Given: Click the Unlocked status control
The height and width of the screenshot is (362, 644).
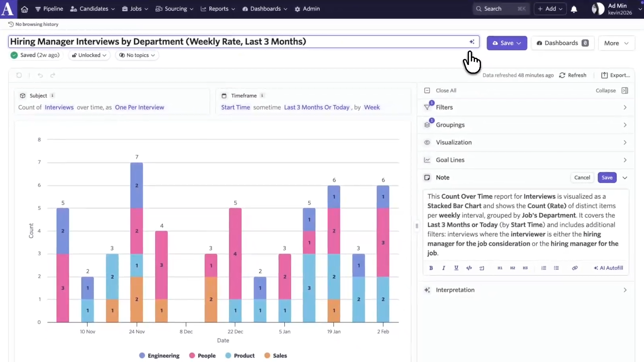Looking at the screenshot, I should click(89, 55).
